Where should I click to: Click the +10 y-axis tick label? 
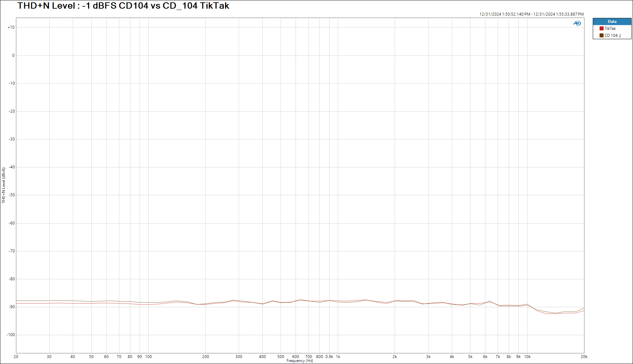pos(11,27)
